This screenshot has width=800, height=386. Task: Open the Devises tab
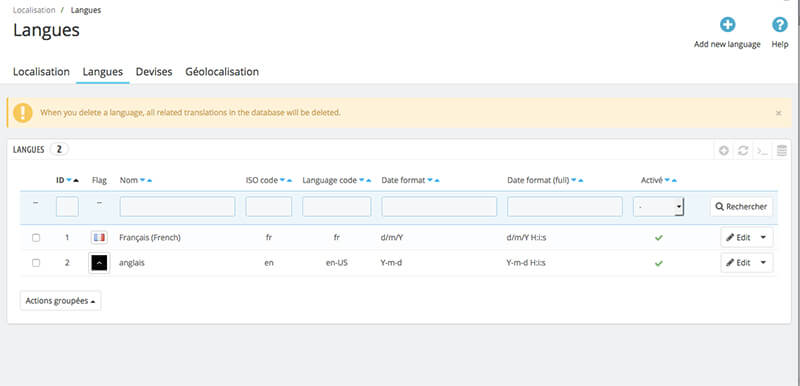(154, 72)
